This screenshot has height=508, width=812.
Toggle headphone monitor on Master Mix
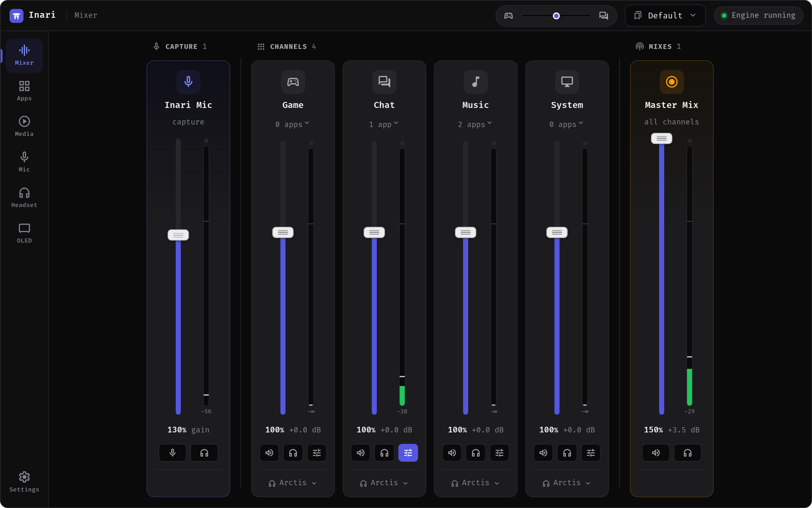pyautogui.click(x=687, y=452)
